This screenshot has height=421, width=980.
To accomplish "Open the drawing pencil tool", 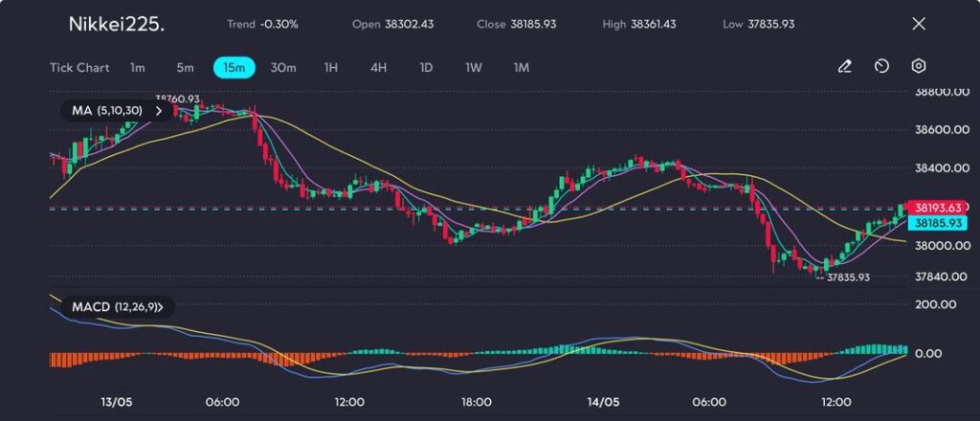I will 844,67.
